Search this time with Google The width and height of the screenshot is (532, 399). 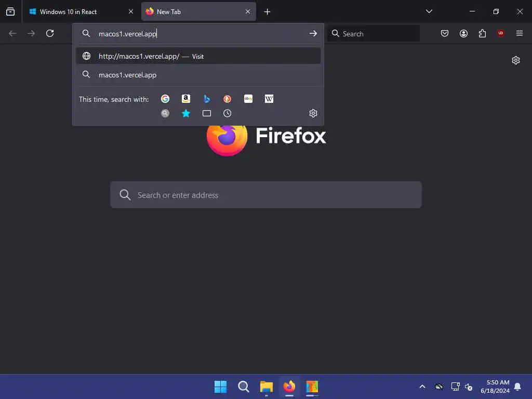[x=165, y=99]
